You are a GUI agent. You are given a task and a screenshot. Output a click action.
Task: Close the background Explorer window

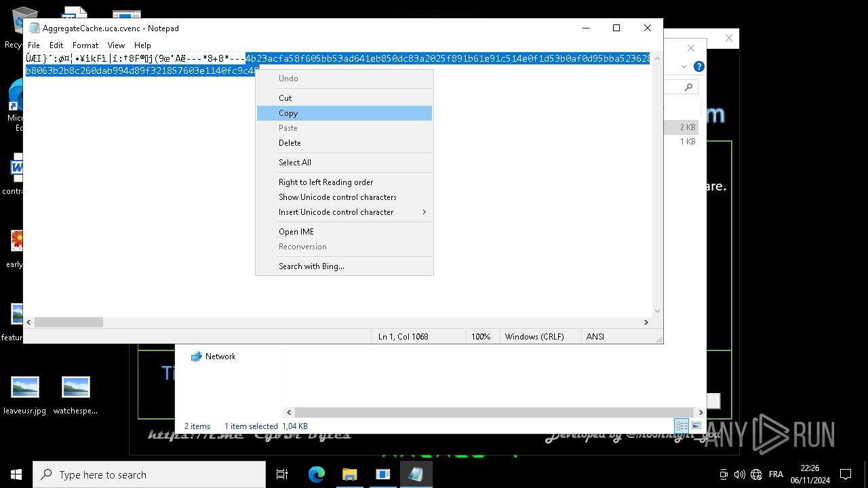point(691,48)
